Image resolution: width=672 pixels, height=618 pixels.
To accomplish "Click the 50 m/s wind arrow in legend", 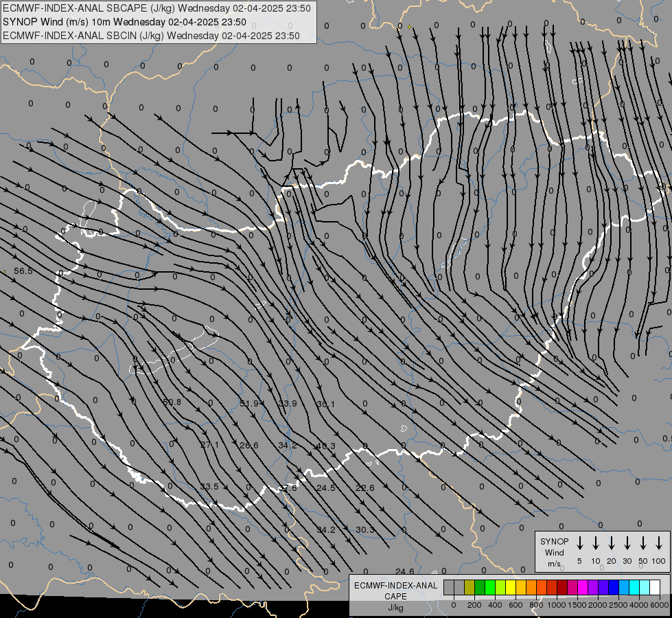I will point(643,543).
